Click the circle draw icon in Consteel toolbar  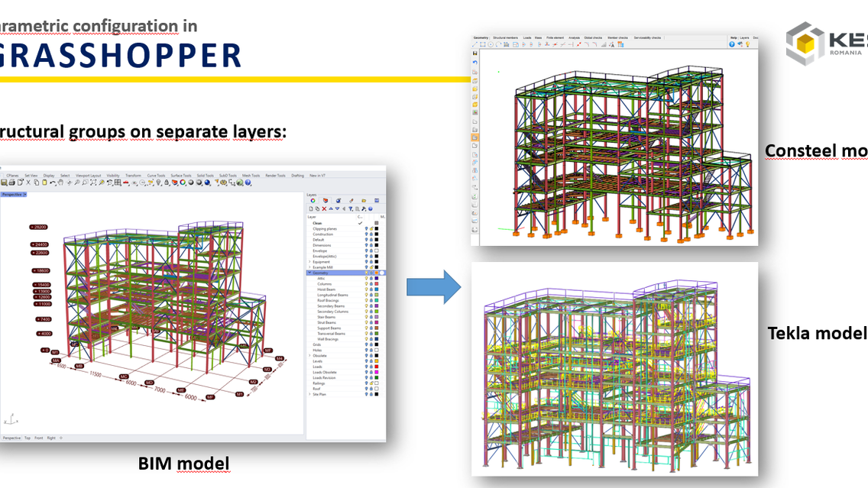coord(491,44)
